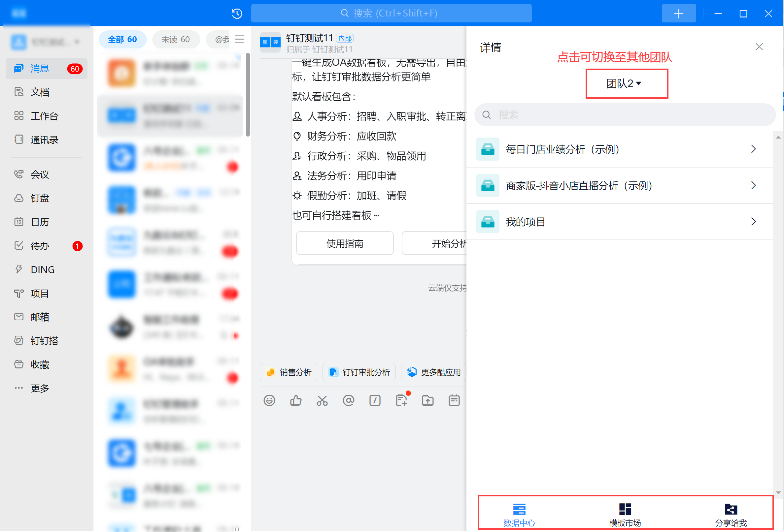Open 钉钉搭 in the left sidebar
The height and width of the screenshot is (532, 784).
pos(47,341)
